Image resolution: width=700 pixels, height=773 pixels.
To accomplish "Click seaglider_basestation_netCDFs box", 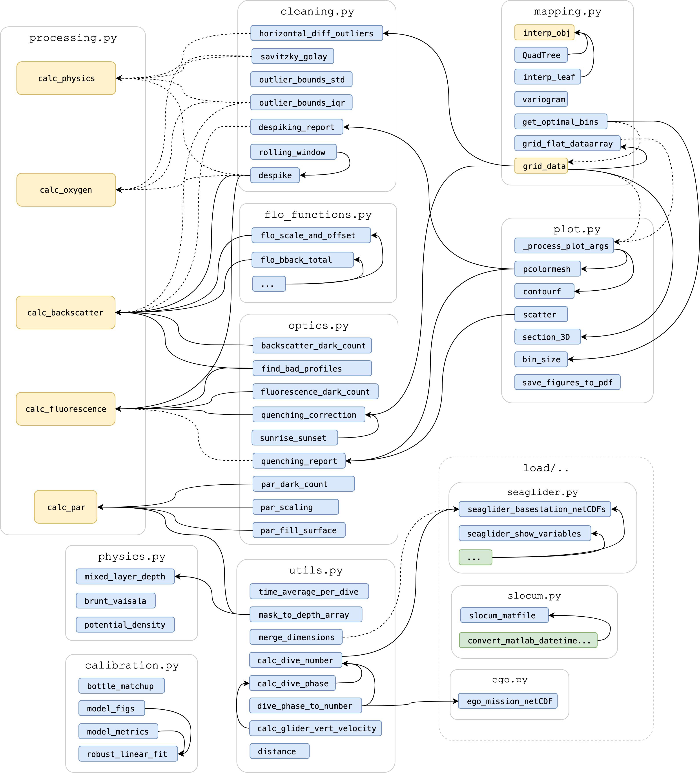I will pyautogui.click(x=535, y=509).
